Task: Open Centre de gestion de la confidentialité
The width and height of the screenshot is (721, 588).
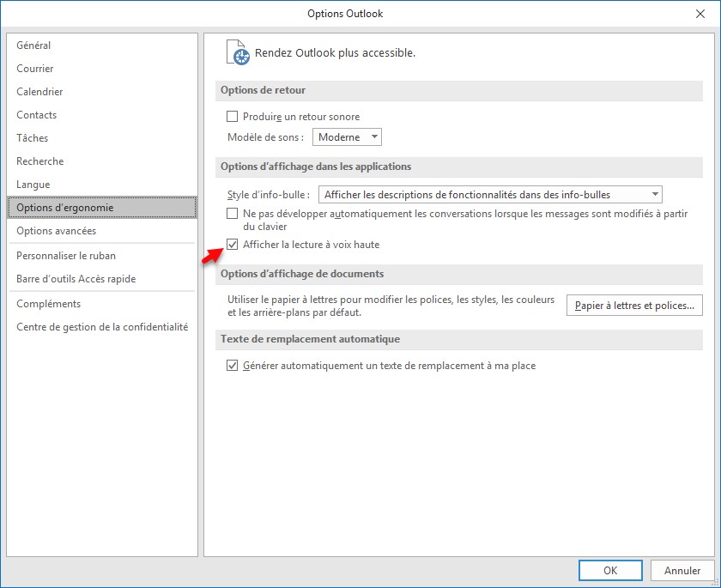Action: (x=102, y=327)
